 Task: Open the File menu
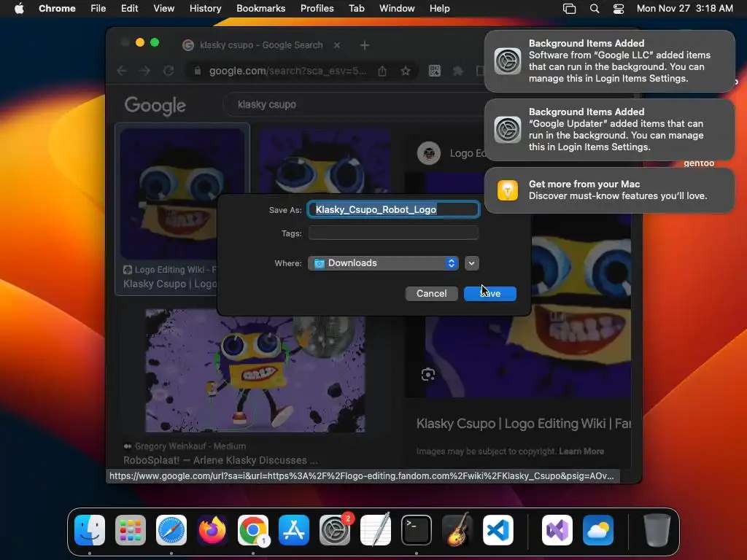98,9
